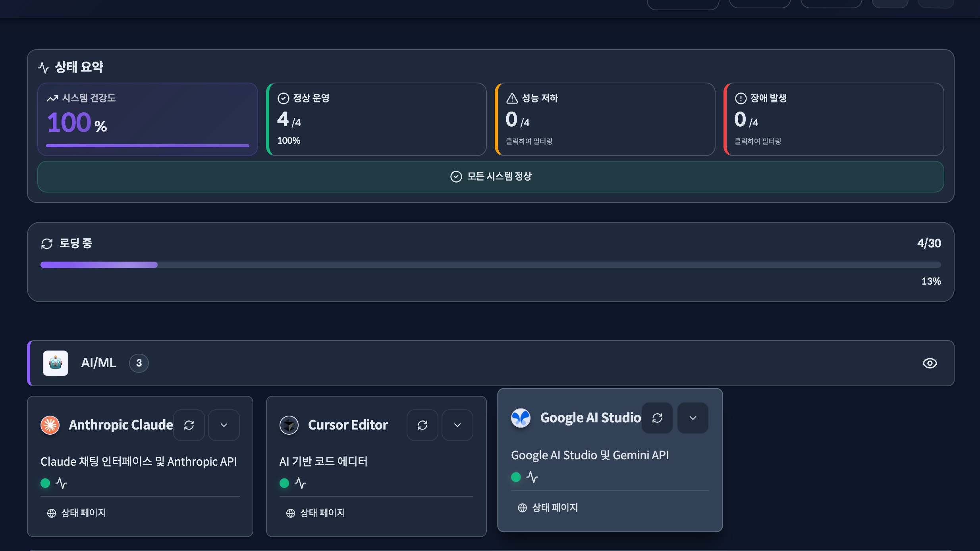Refresh the Google AI Studio status
Image resolution: width=980 pixels, height=551 pixels.
click(x=657, y=418)
